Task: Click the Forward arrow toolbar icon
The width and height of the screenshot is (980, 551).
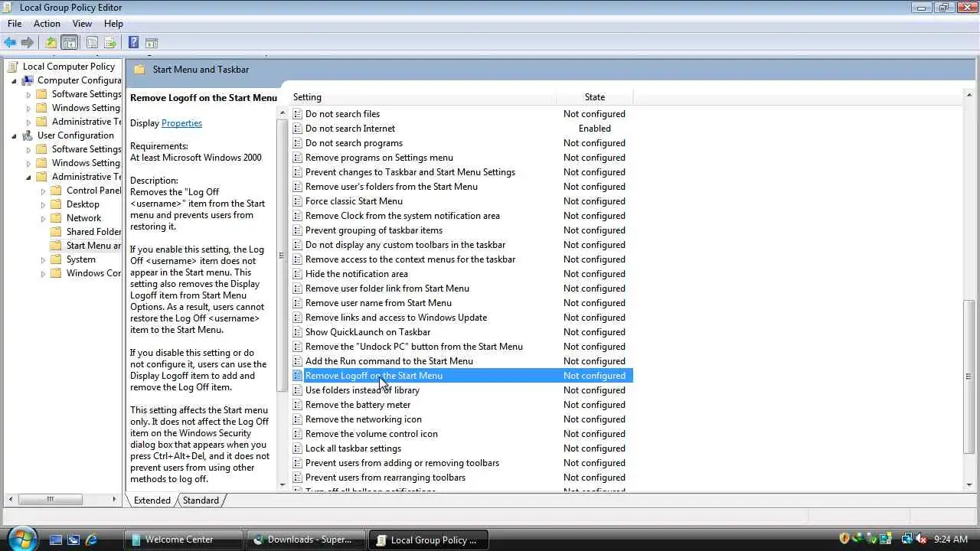Action: (x=28, y=43)
